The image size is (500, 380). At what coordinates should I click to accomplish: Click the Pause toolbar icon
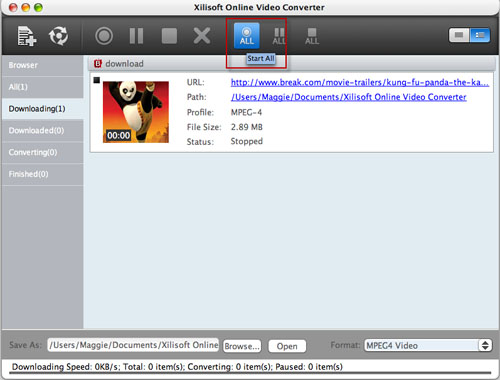pos(136,36)
